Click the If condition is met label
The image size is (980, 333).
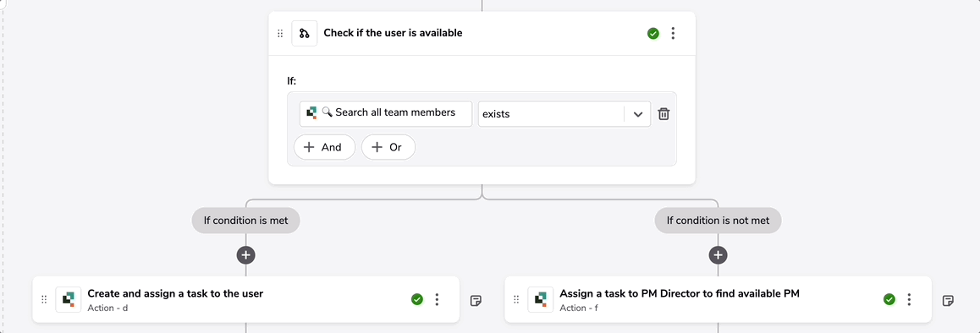pos(245,221)
